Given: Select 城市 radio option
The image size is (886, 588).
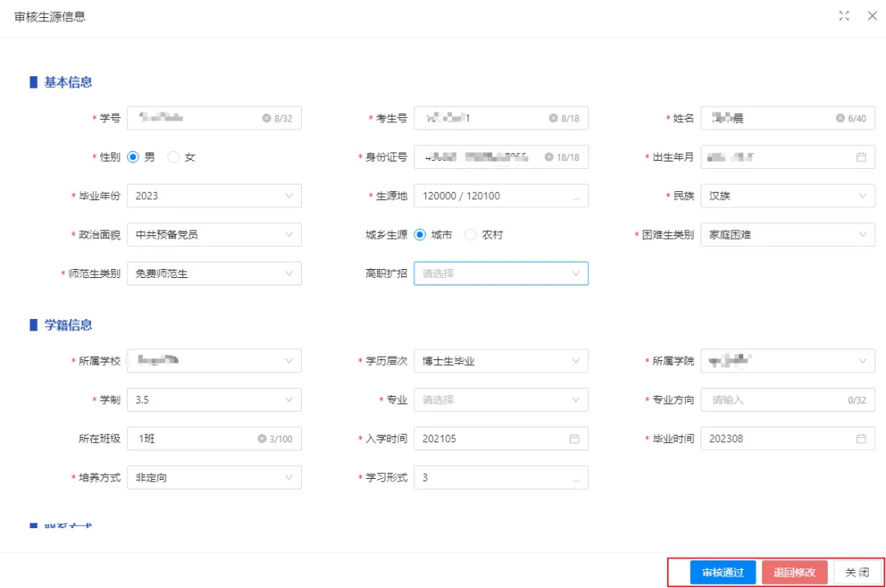Looking at the screenshot, I should pyautogui.click(x=420, y=235).
